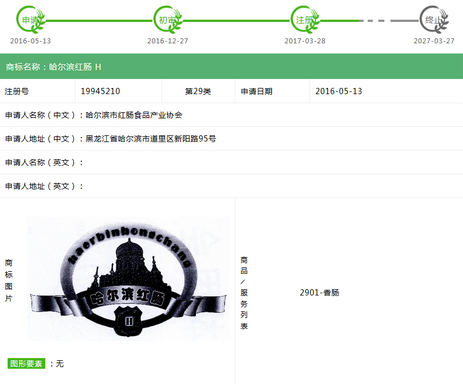Image resolution: width=463 pixels, height=384 pixels.
Task: Click the grey 终止 stage icon
Action: coord(434,20)
